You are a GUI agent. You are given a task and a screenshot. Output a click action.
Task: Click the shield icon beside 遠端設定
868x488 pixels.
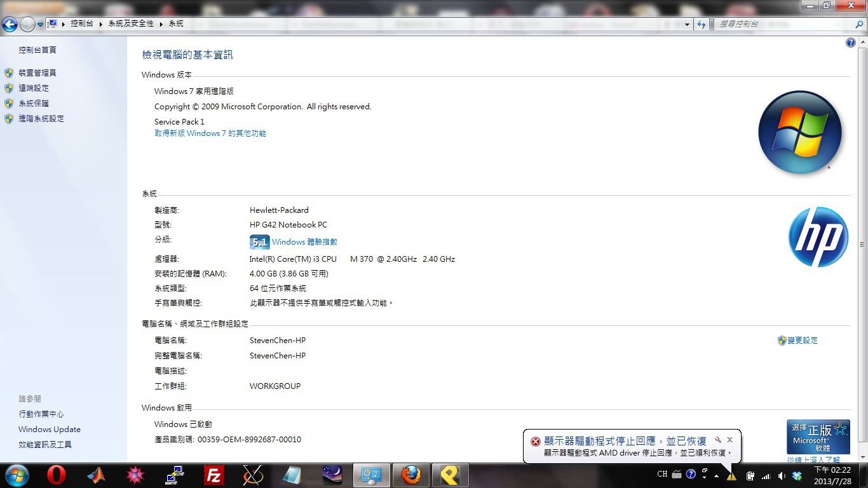tap(9, 88)
